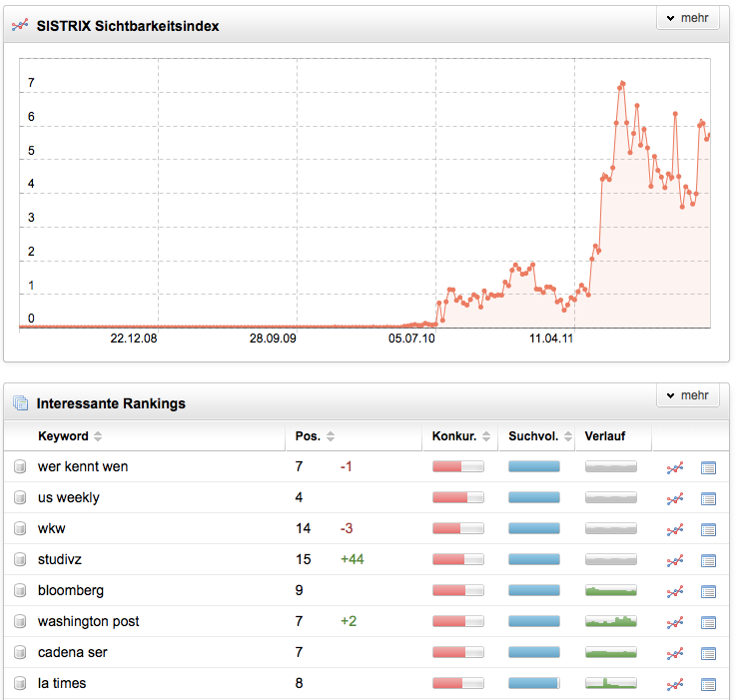739x700 pixels.
Task: Click the peak point on visibility chart
Action: tap(622, 83)
